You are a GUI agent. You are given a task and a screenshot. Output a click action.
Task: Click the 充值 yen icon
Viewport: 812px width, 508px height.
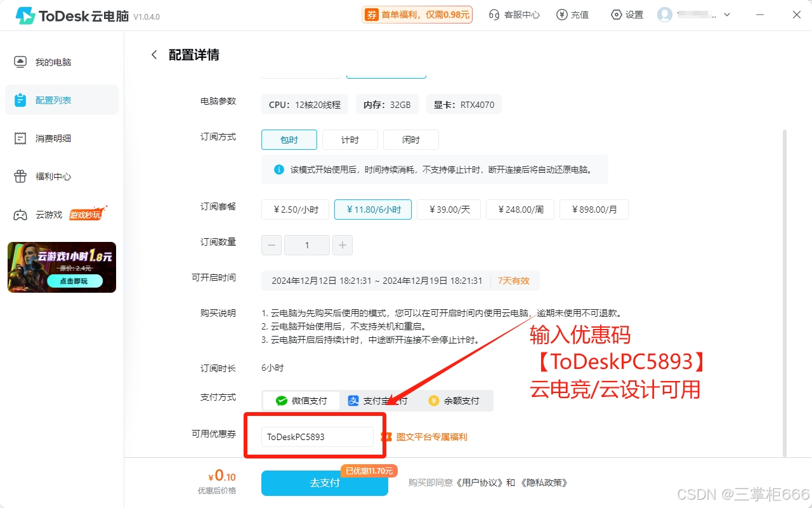click(x=561, y=15)
